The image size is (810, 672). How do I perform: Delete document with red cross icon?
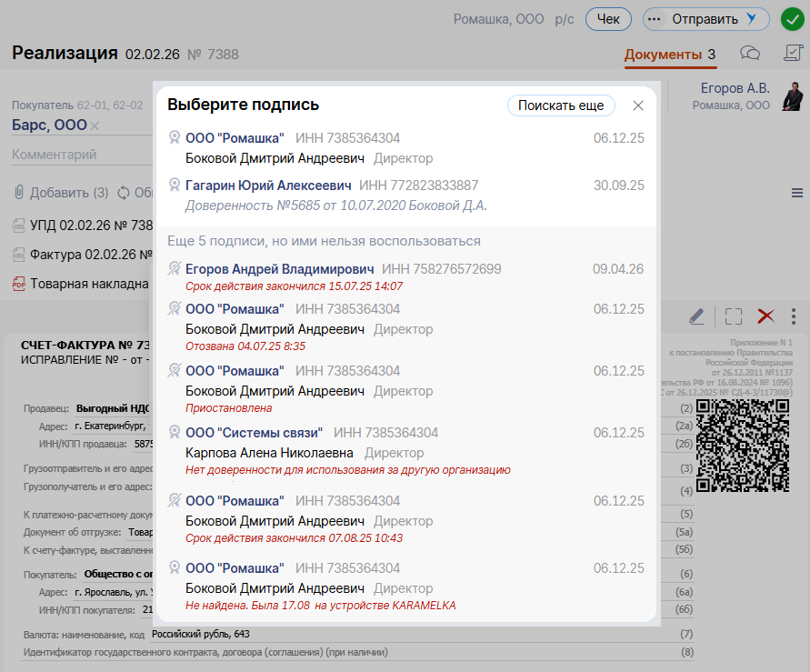(765, 316)
